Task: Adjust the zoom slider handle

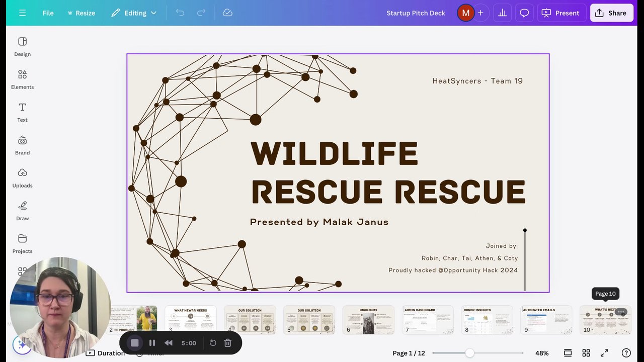Action: [x=469, y=353]
